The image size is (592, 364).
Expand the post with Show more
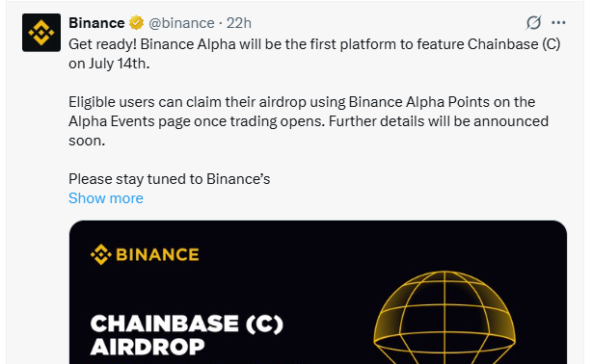pyautogui.click(x=106, y=198)
